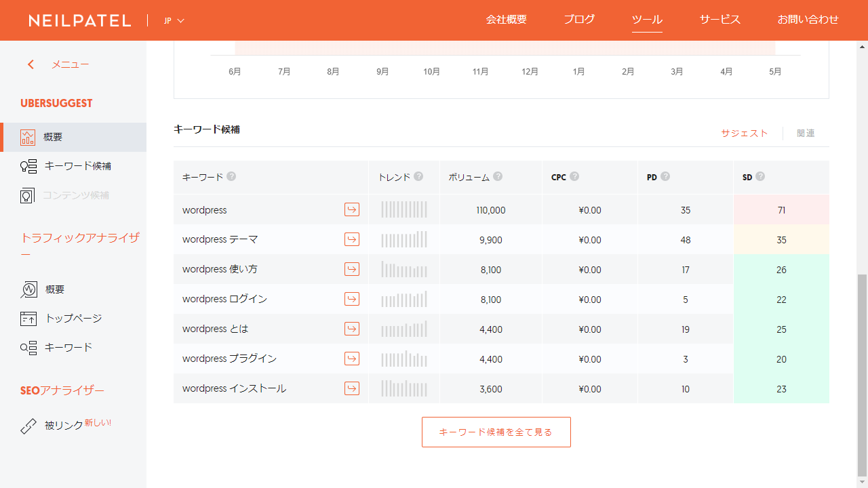Open ブログ in top navigation

(579, 20)
